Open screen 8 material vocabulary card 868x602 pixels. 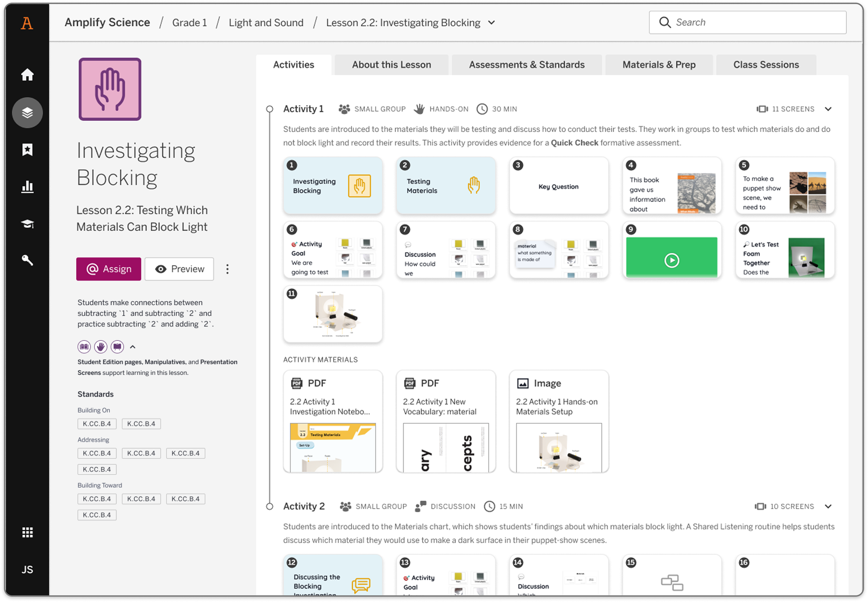(559, 250)
